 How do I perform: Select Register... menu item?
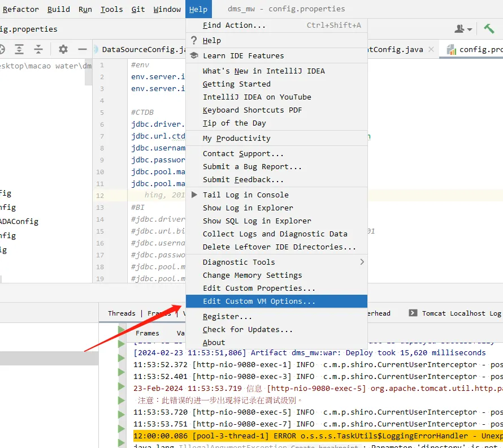[276, 316]
